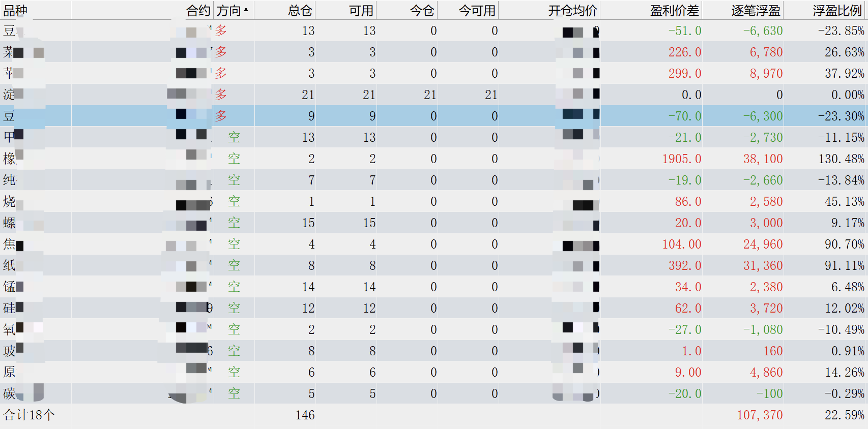Select the 130.48% profit ratio cell
868x429 pixels.
(841, 159)
